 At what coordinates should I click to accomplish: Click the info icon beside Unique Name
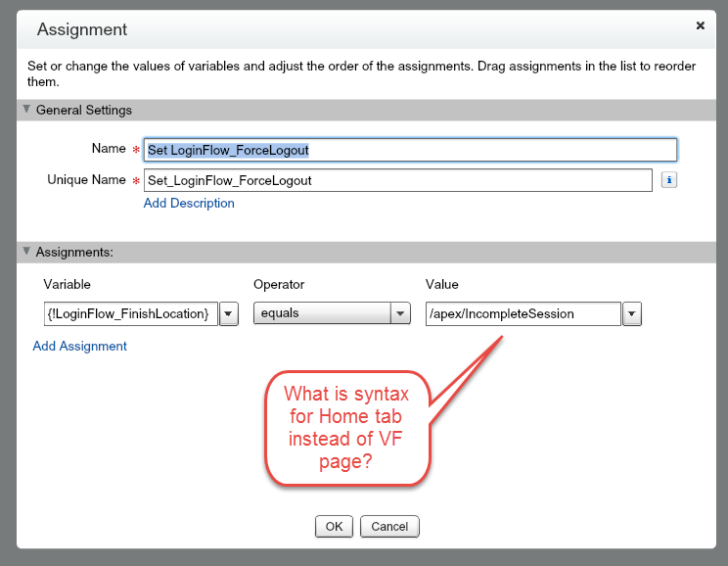(x=669, y=180)
